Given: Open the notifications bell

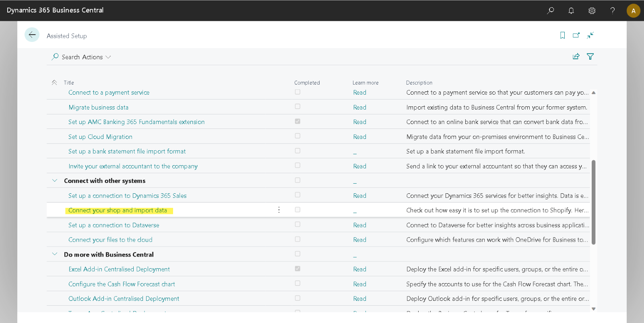Looking at the screenshot, I should click(571, 10).
